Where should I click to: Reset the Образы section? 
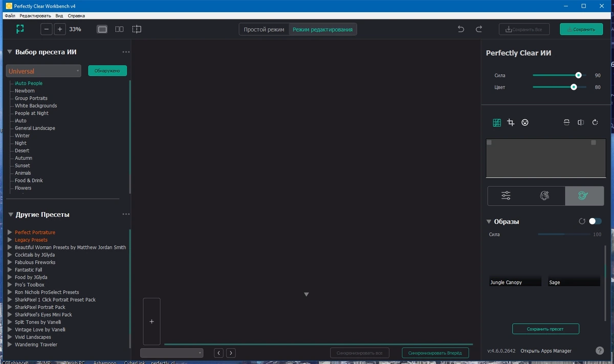coord(582,221)
